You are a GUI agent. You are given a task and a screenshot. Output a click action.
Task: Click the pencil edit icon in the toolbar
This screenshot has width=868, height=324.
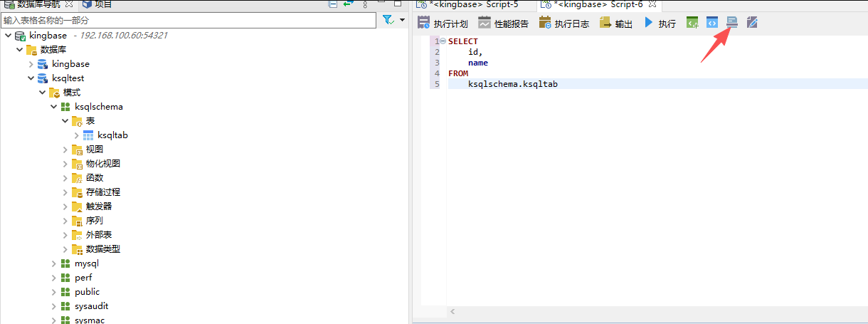[x=752, y=23]
